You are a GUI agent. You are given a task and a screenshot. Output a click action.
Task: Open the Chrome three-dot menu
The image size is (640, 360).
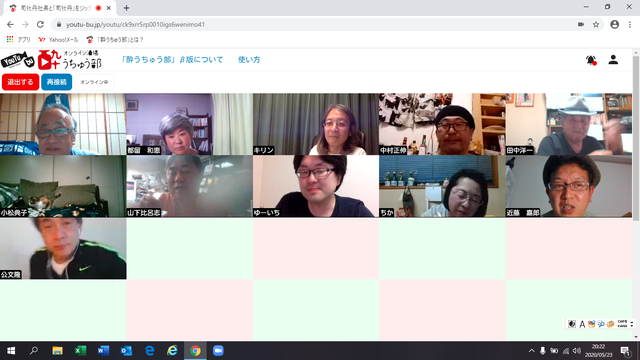pos(630,24)
